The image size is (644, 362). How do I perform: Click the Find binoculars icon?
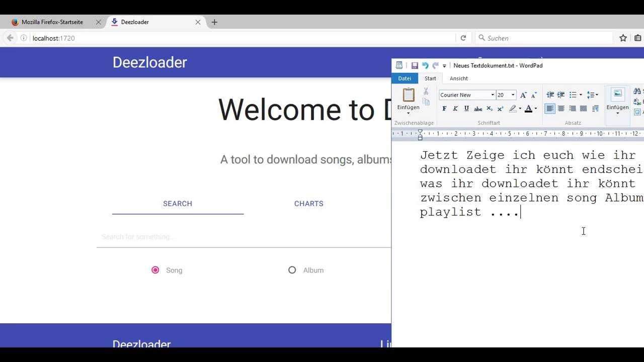pyautogui.click(x=637, y=92)
